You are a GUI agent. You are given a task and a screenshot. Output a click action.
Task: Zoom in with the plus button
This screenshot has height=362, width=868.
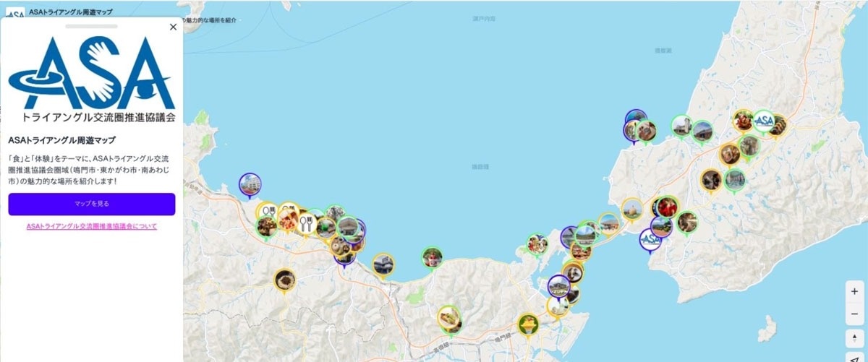[854, 291]
